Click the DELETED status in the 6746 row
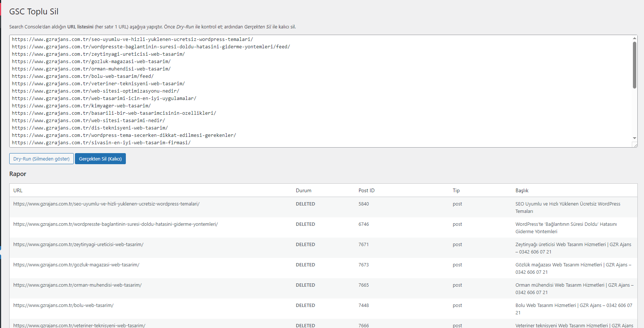Image resolution: width=644 pixels, height=328 pixels. click(x=306, y=224)
